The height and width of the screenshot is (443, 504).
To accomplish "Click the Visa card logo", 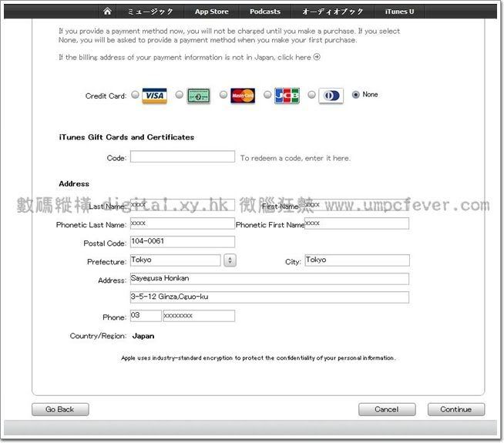I will pyautogui.click(x=155, y=96).
